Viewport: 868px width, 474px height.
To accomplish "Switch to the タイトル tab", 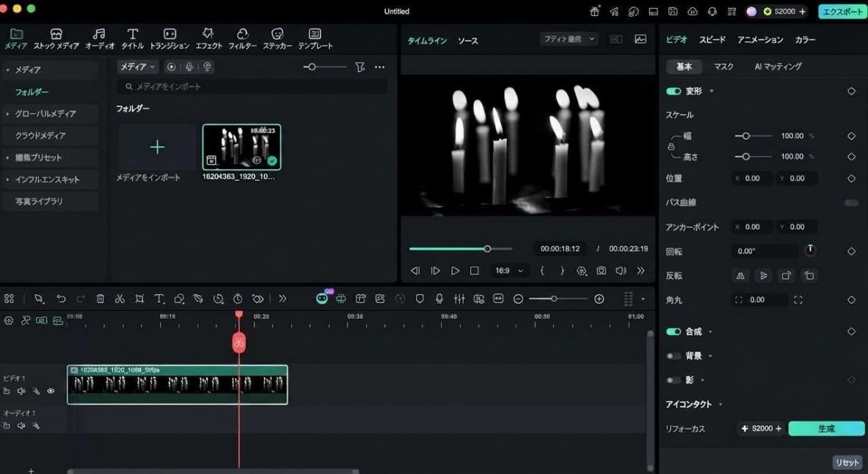I will coord(133,39).
